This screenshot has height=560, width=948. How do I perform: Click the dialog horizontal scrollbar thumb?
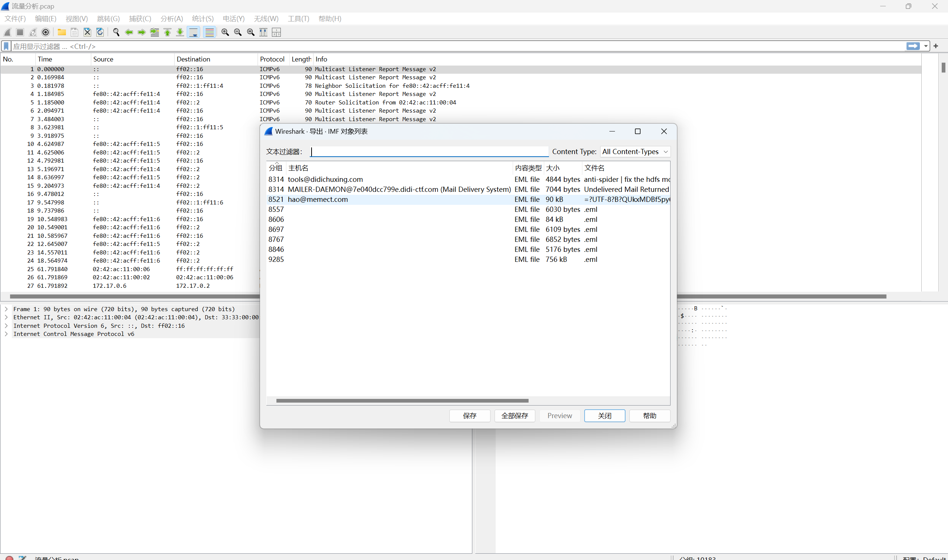[402, 401]
